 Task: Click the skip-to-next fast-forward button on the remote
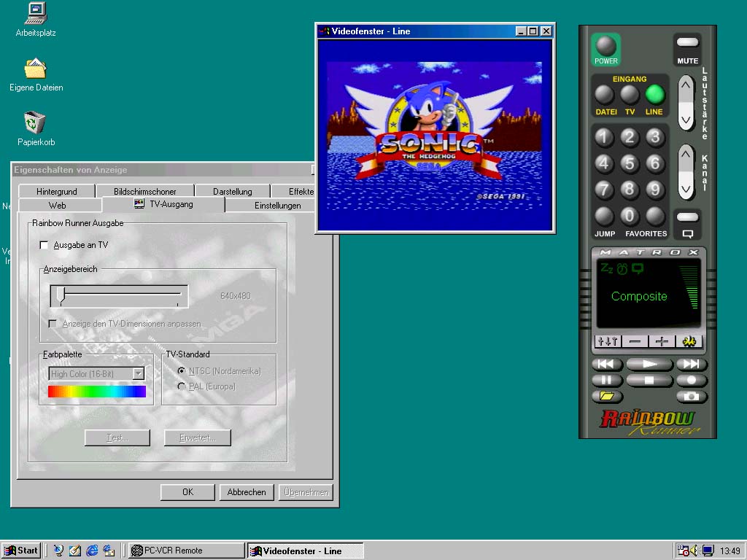pyautogui.click(x=692, y=365)
